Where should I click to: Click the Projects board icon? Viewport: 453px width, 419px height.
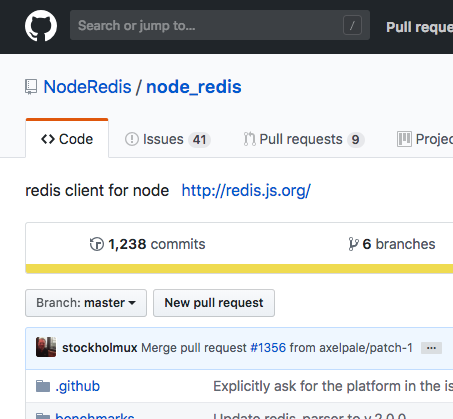(404, 139)
